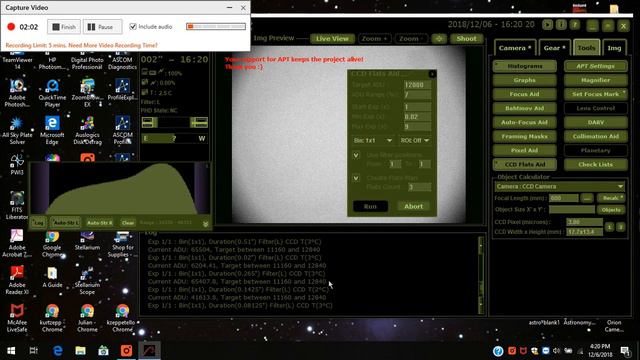Click APT info icon in title bar
The width and height of the screenshot is (640, 360).
pos(561,25)
